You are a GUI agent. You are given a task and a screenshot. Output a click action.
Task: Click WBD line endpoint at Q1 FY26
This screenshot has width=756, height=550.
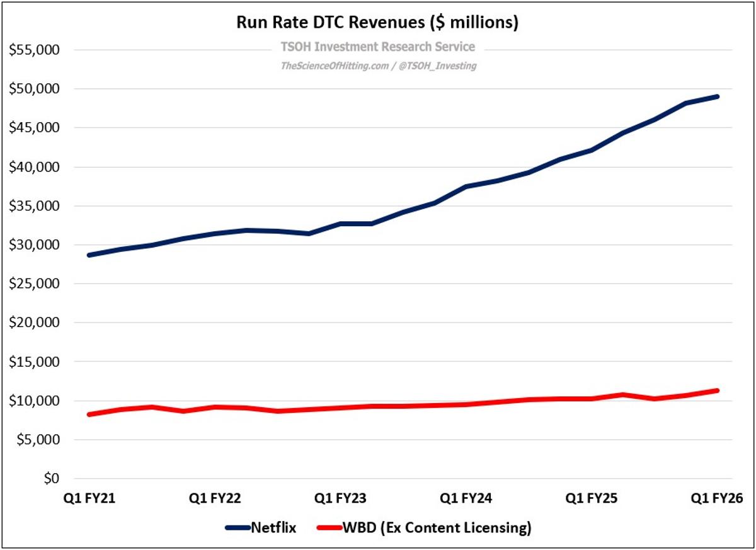pyautogui.click(x=717, y=391)
